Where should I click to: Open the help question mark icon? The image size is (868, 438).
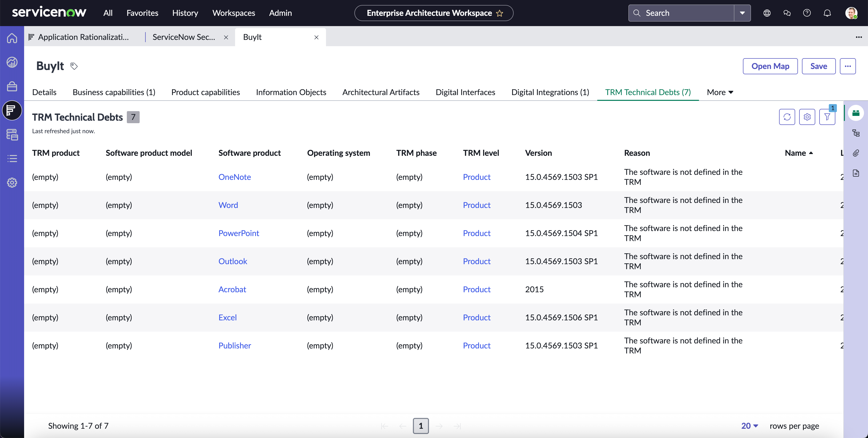(807, 13)
